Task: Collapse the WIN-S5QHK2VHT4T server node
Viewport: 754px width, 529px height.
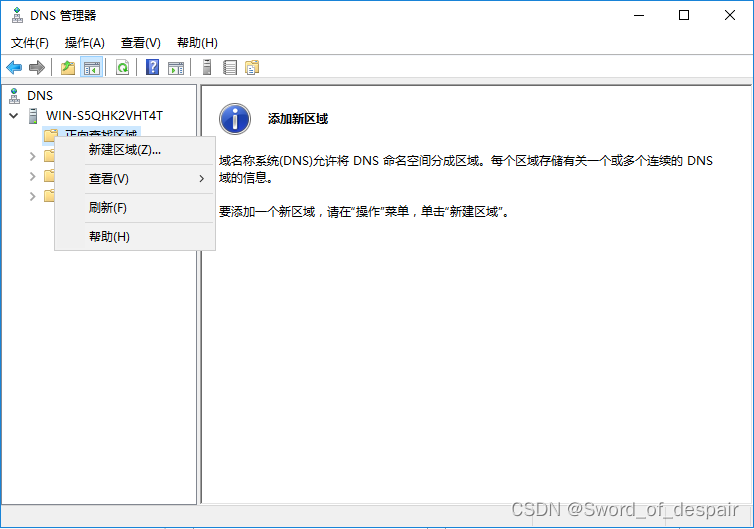Action: click(x=14, y=116)
